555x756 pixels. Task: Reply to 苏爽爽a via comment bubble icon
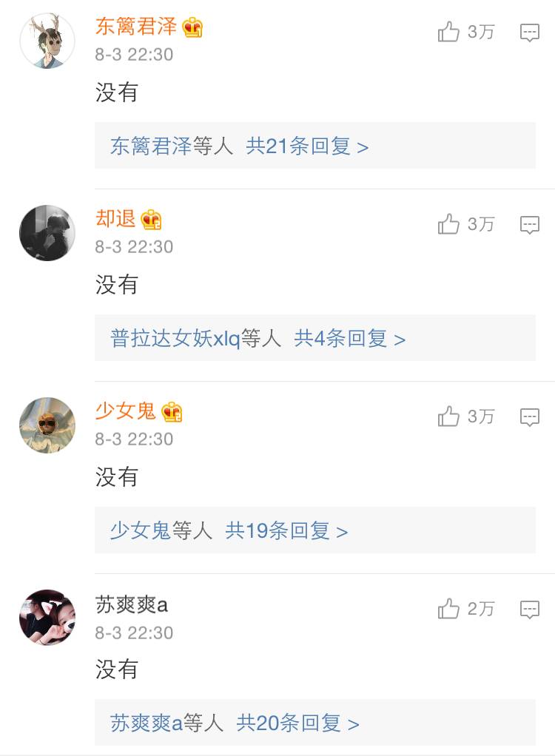(x=529, y=610)
